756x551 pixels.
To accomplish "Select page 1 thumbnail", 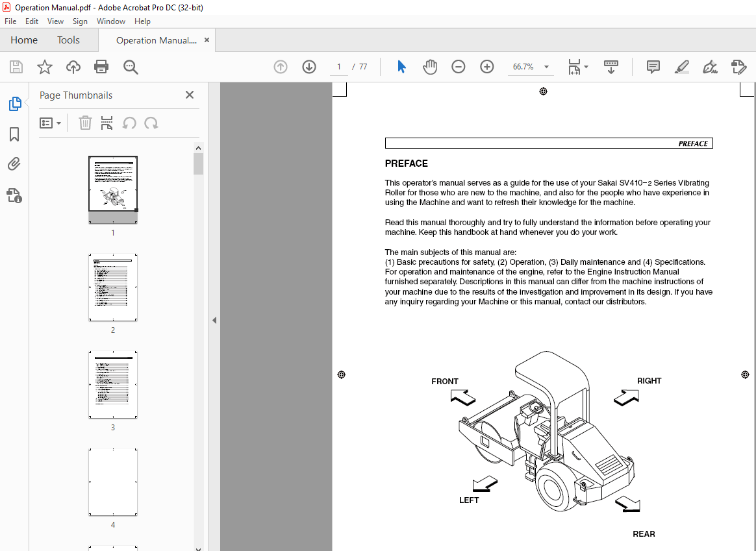I will pos(113,190).
